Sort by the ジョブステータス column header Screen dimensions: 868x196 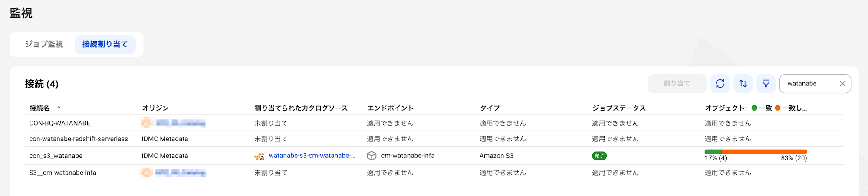619,108
